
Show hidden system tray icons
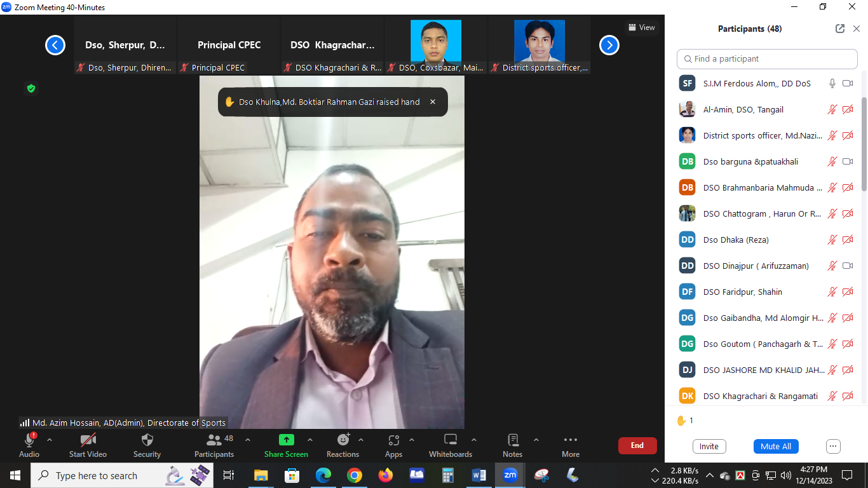[x=709, y=475]
